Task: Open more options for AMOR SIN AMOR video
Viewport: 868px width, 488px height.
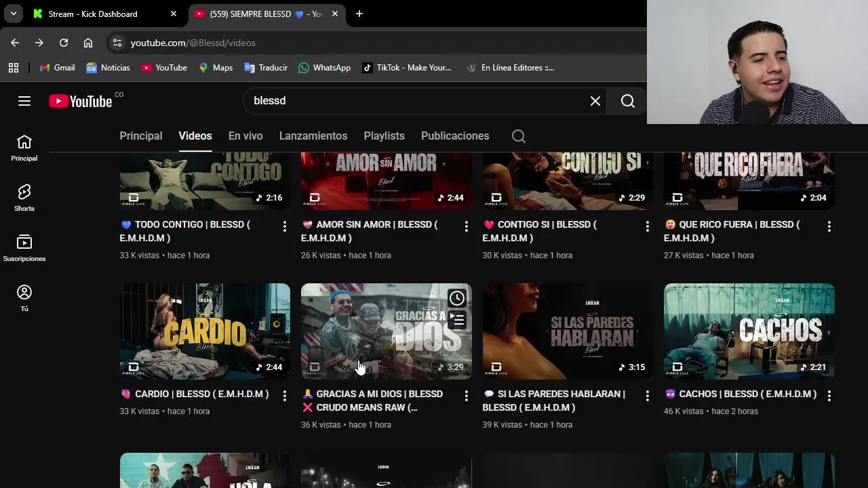Action: (x=466, y=226)
